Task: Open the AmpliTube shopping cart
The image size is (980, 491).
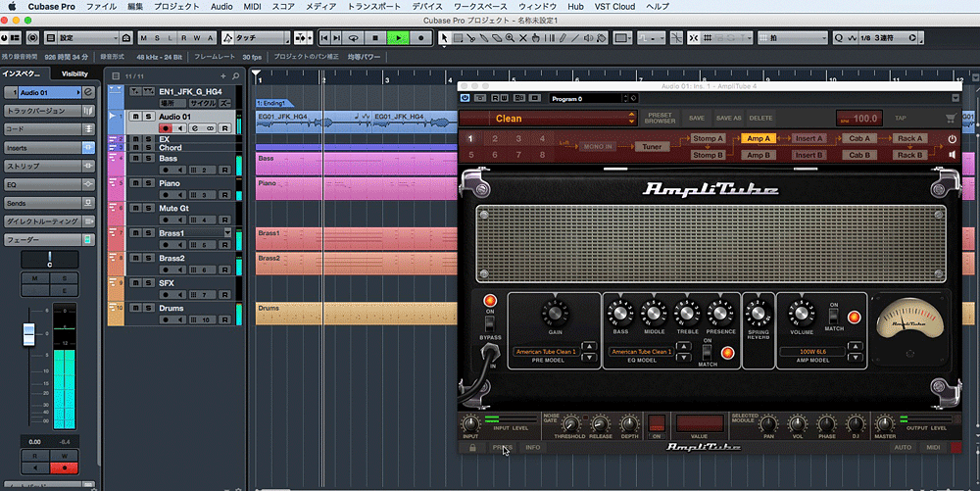Action: point(951,118)
